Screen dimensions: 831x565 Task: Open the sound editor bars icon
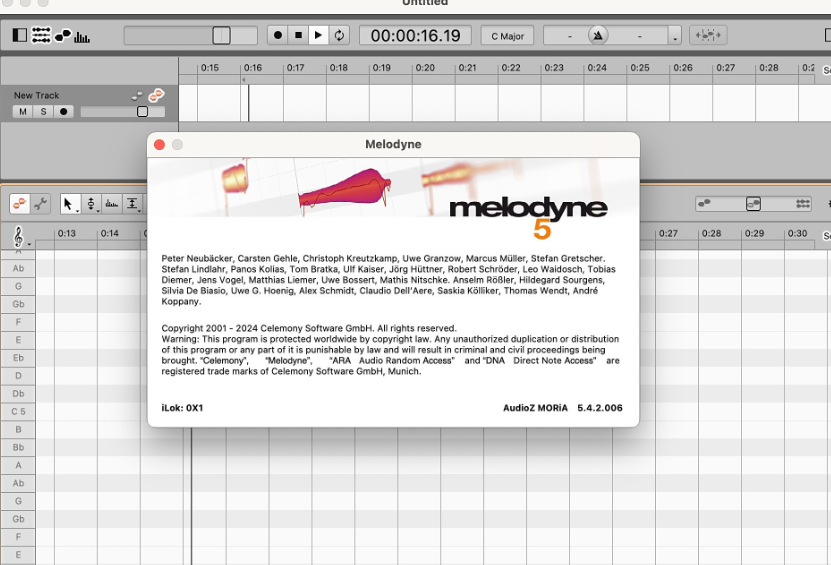[82, 37]
